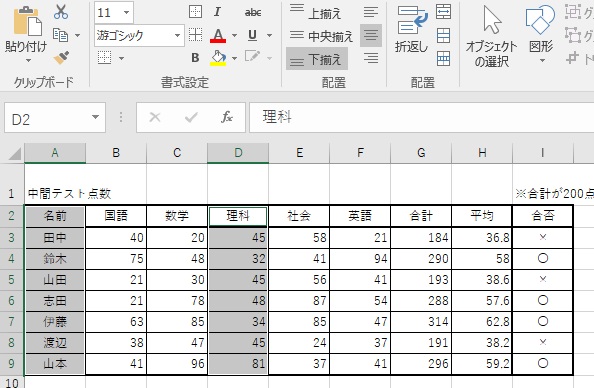Click the merge cells icon with horizontal arrow
Screen dimensions: 594x388
coord(443,12)
